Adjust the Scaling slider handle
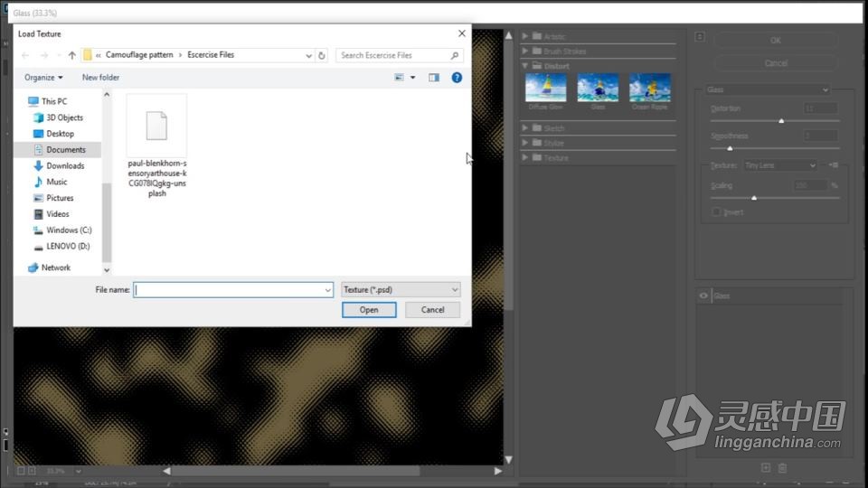 tap(754, 198)
